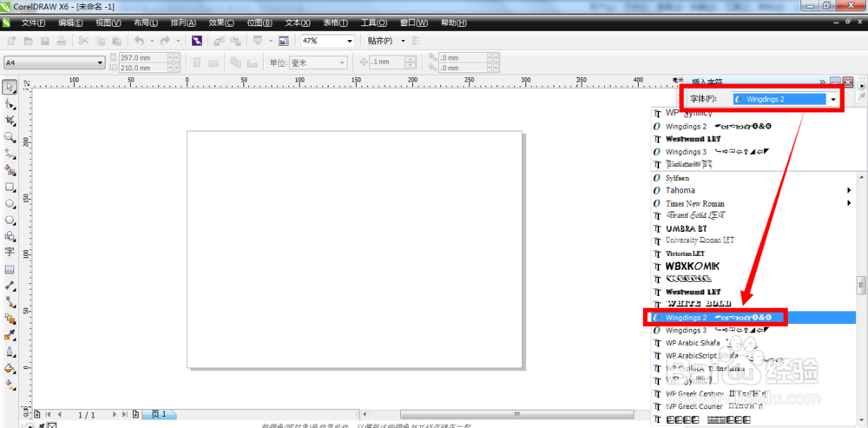Click the Save disk icon

tap(45, 41)
